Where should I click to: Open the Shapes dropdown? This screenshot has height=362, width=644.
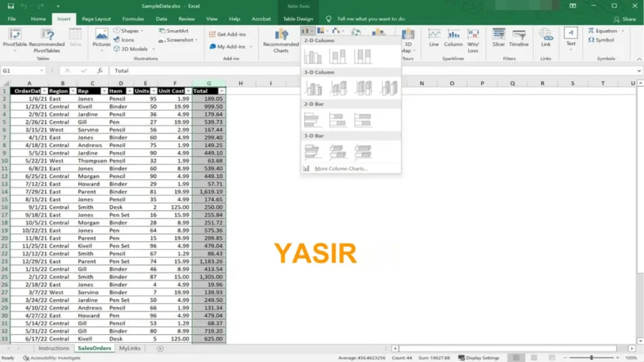click(128, 31)
